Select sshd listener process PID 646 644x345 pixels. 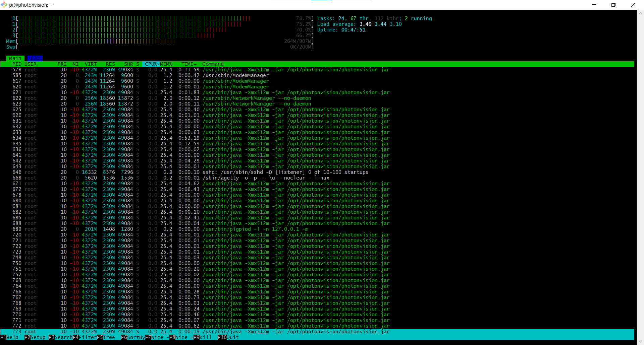click(x=317, y=172)
